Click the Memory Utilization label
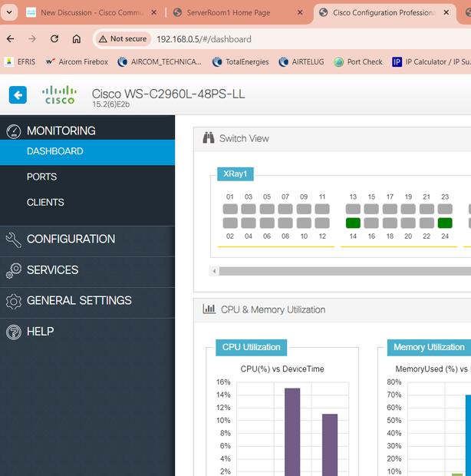 (x=429, y=347)
